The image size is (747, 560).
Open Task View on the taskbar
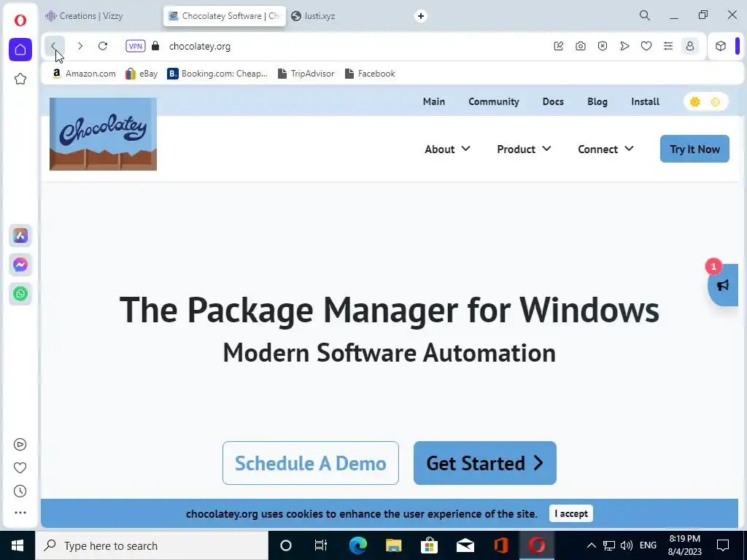[x=321, y=545]
